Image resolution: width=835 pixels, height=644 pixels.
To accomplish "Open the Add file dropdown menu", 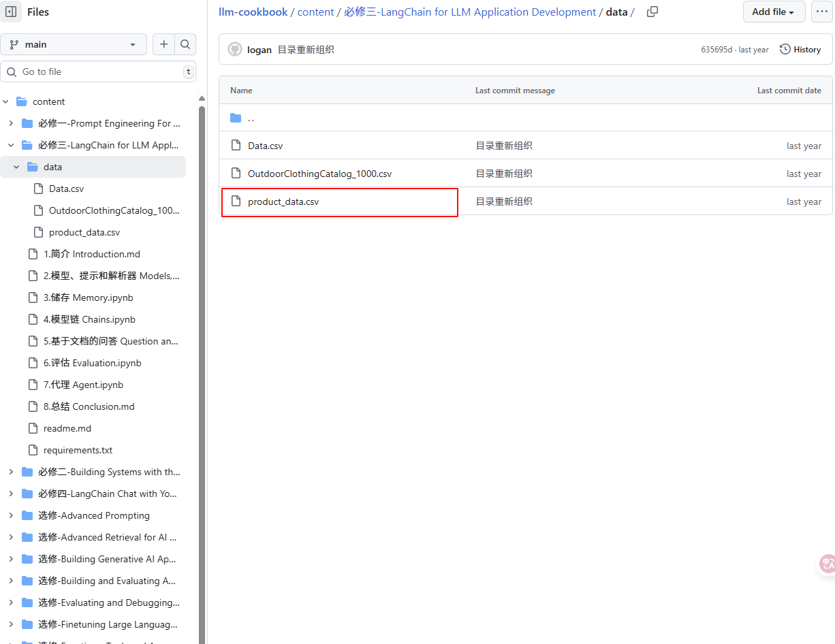I will click(x=774, y=12).
